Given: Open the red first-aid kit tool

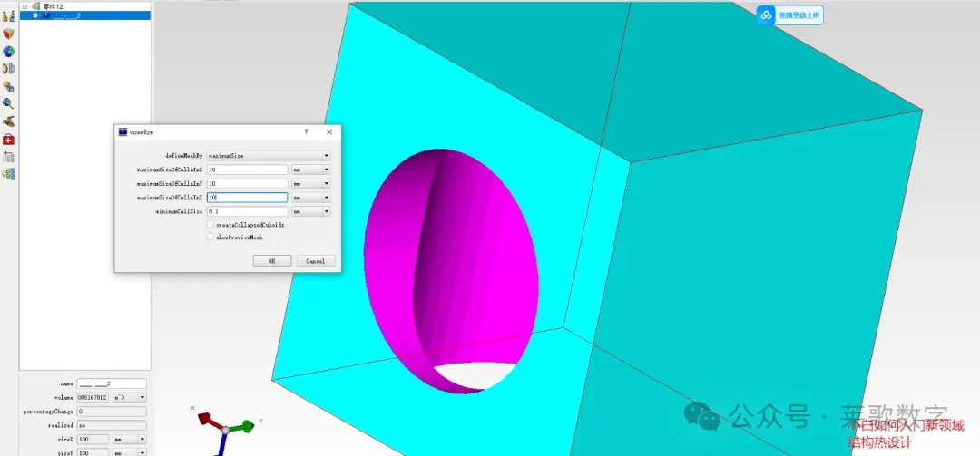Looking at the screenshot, I should coord(8,140).
